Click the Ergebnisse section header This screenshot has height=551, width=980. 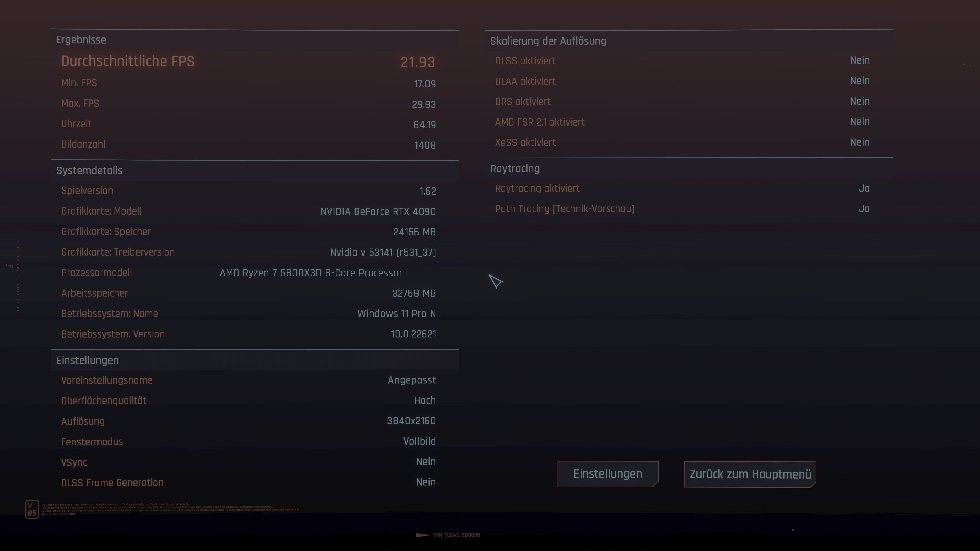81,40
